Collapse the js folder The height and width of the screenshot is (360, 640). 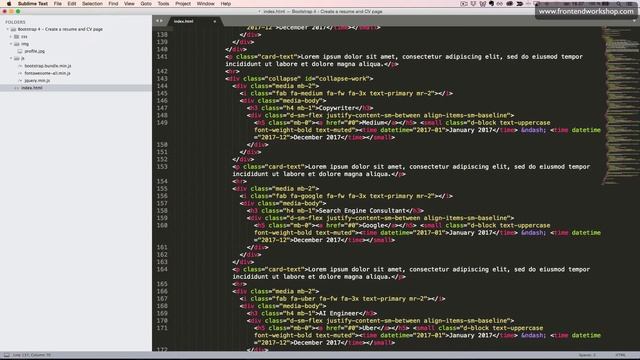(x=11, y=58)
